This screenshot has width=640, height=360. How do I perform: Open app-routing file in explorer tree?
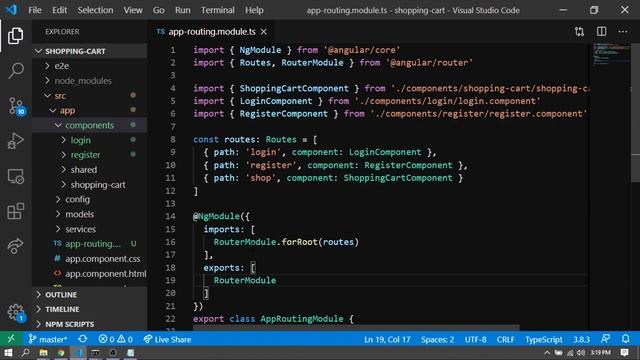coord(90,244)
